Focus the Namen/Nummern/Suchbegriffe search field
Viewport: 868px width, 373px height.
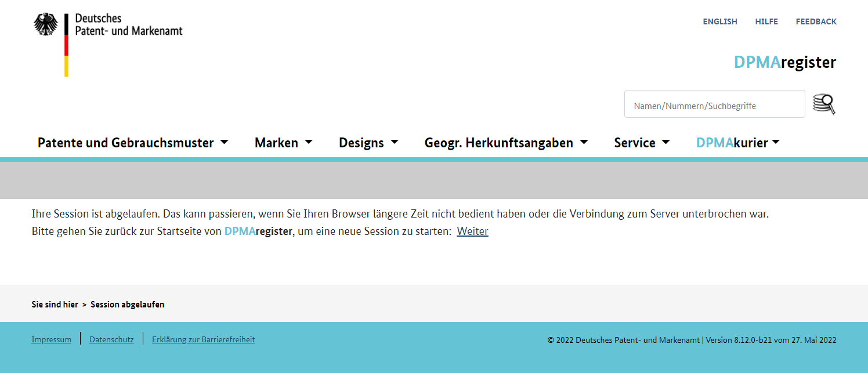(x=715, y=104)
